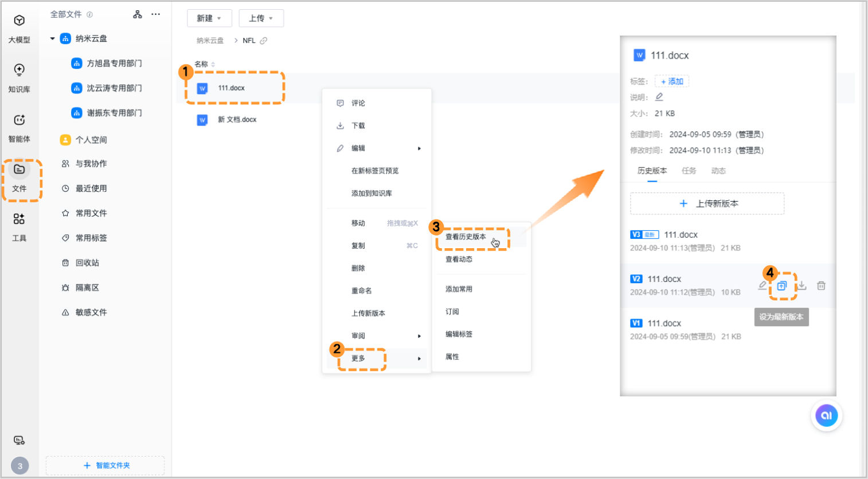Screen dimensions: 868x479
Task: Open the 上传 dropdown menu
Action: [261, 18]
